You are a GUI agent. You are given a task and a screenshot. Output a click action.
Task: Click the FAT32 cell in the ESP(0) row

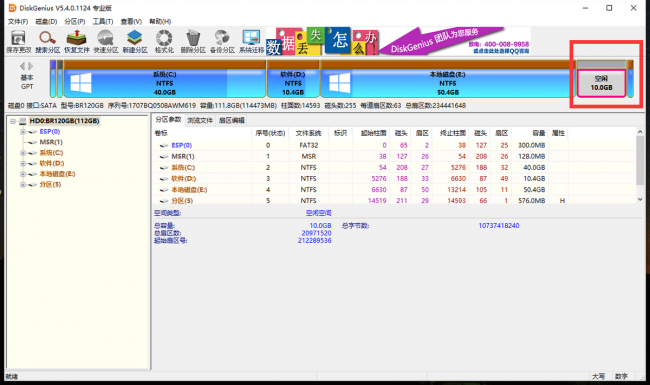point(308,145)
